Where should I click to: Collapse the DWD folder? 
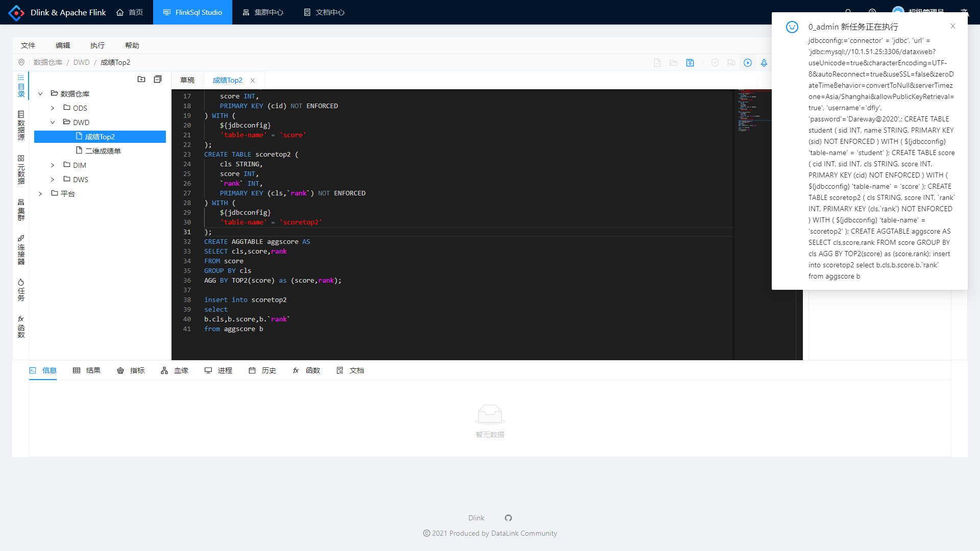[53, 122]
